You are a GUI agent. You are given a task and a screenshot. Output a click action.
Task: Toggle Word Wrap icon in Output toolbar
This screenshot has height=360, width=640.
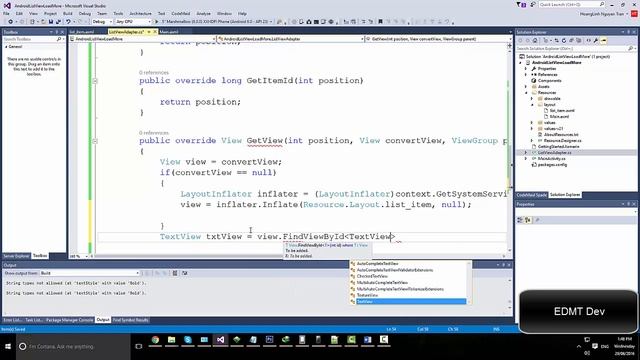coord(184,273)
